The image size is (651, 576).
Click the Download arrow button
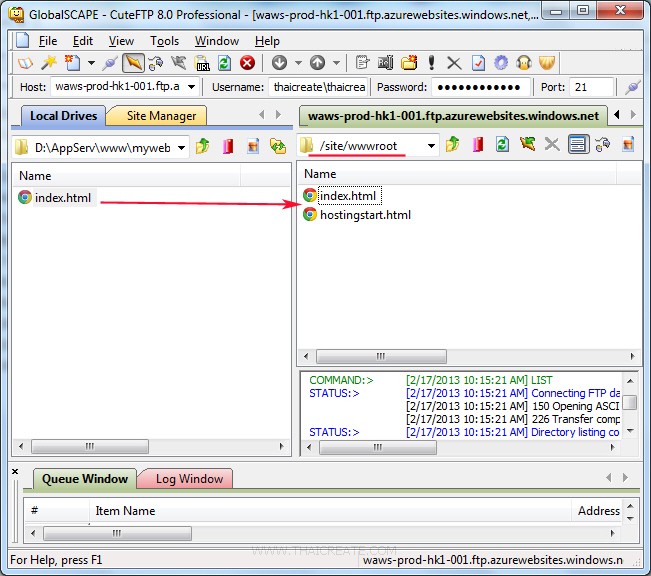[x=279, y=63]
